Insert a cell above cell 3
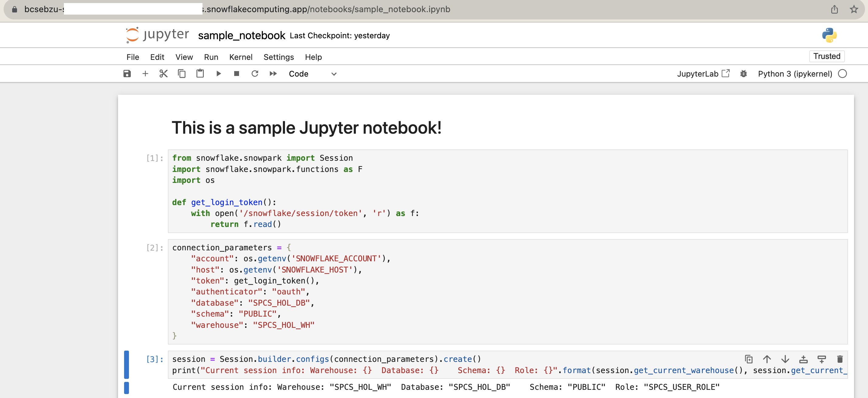This screenshot has width=868, height=398. point(804,359)
